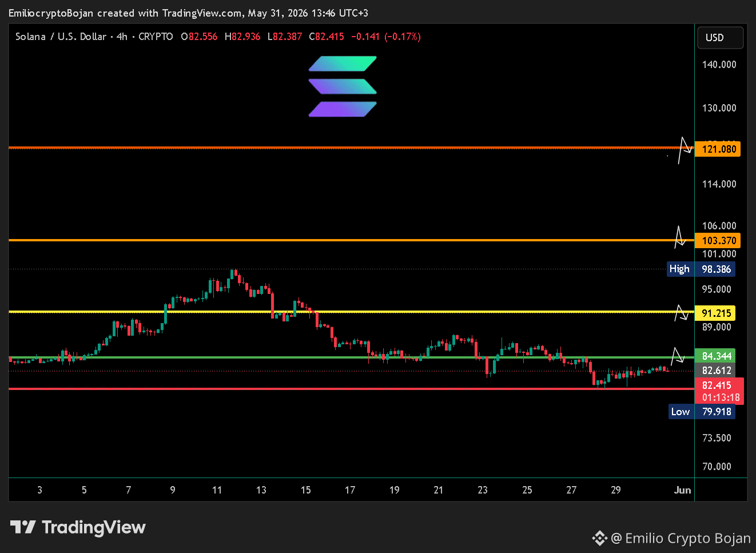Click 114.000 on the price axis
This screenshot has height=553, width=756.
(719, 184)
